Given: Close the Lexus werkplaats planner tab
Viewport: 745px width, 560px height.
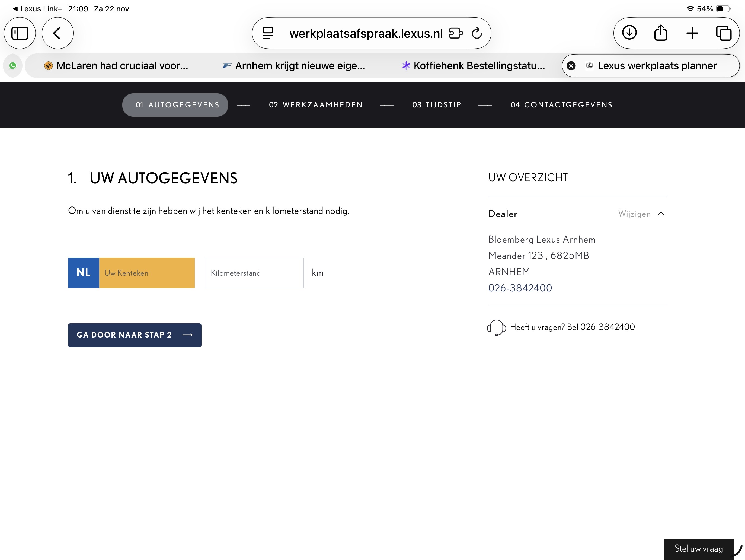Looking at the screenshot, I should pyautogui.click(x=571, y=66).
